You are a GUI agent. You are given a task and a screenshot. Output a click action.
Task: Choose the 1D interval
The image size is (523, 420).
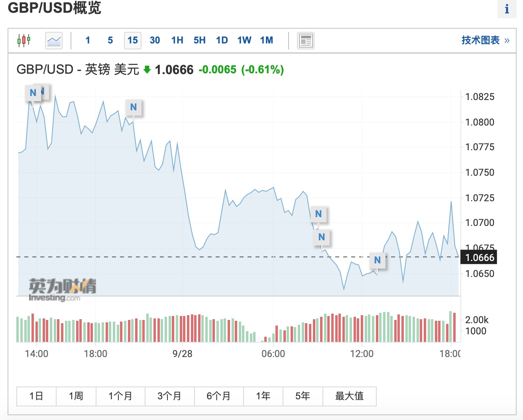point(222,40)
